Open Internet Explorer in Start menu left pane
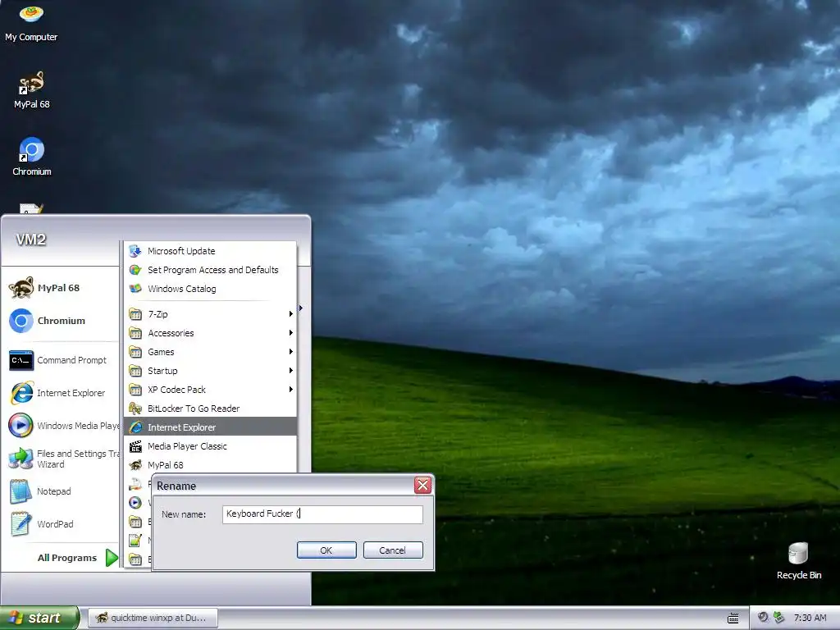840x630 pixels. (x=58, y=393)
